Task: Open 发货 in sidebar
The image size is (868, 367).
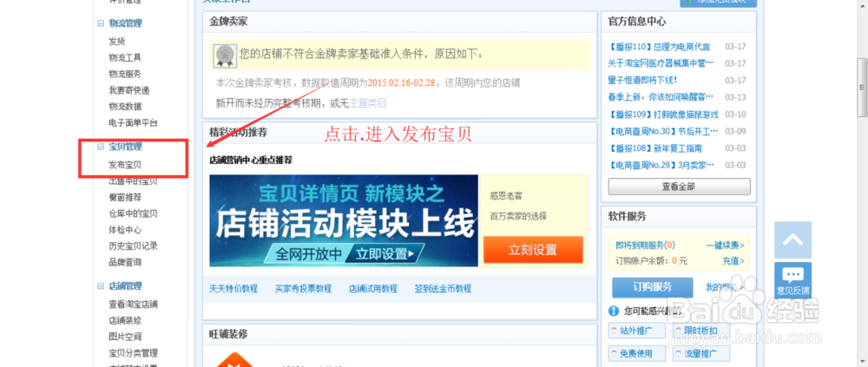Action: coord(117,41)
